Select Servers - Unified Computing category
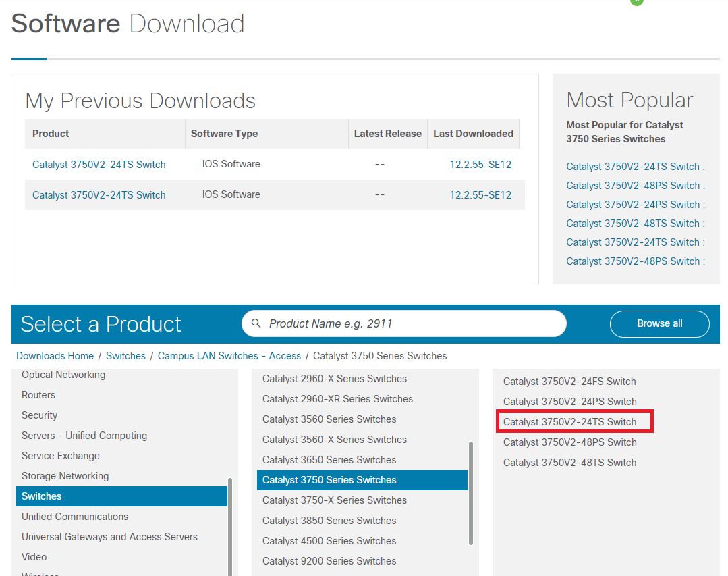This screenshot has width=728, height=576. point(84,436)
